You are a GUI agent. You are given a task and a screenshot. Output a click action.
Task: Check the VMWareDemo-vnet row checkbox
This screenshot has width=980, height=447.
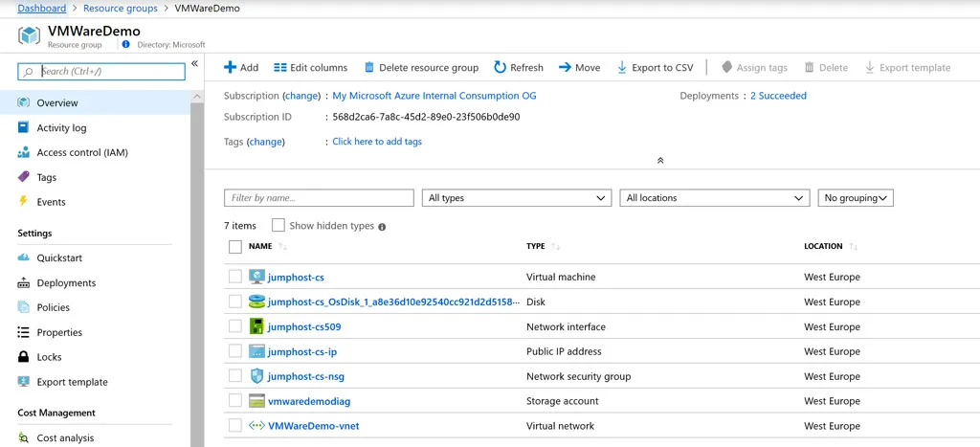point(235,426)
